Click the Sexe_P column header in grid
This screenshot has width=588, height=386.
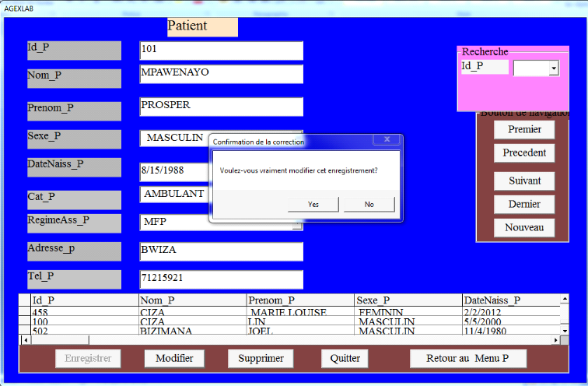pos(408,300)
